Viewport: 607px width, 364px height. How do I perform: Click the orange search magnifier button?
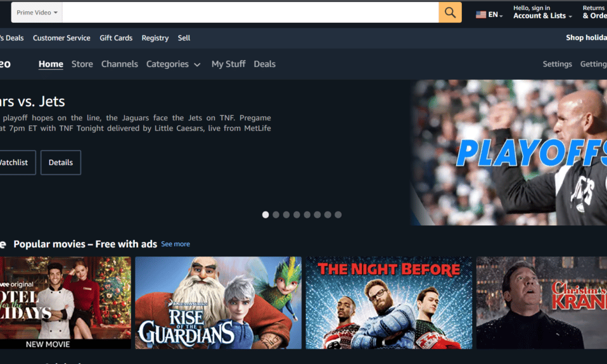tap(450, 13)
